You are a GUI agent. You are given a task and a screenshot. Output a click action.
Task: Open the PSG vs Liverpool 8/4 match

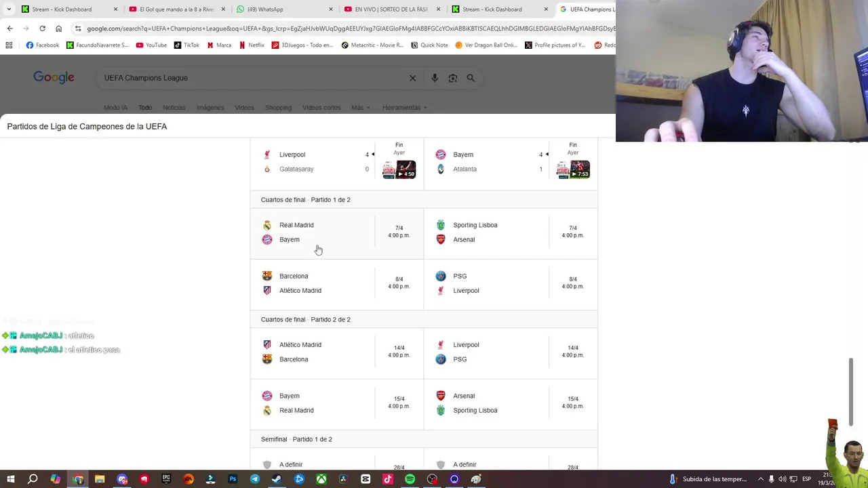[511, 283]
